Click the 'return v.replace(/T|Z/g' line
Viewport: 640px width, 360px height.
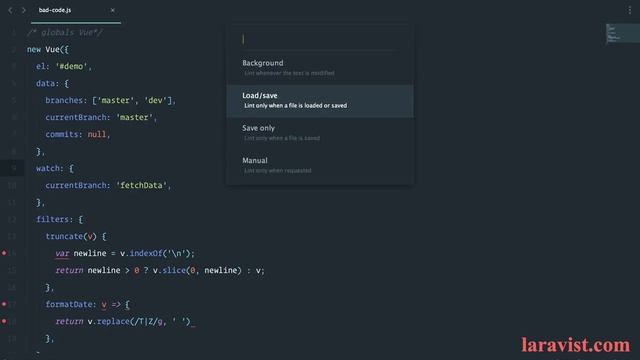pos(125,322)
